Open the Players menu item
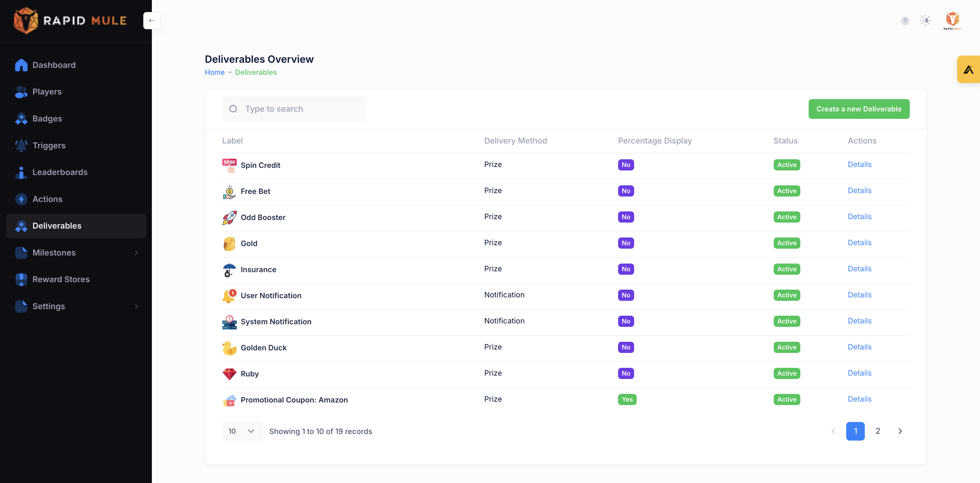The height and width of the screenshot is (483, 980). (47, 92)
